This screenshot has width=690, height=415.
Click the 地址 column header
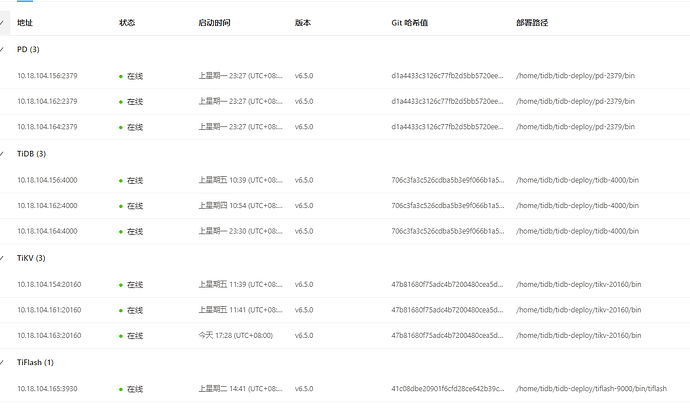(25, 22)
